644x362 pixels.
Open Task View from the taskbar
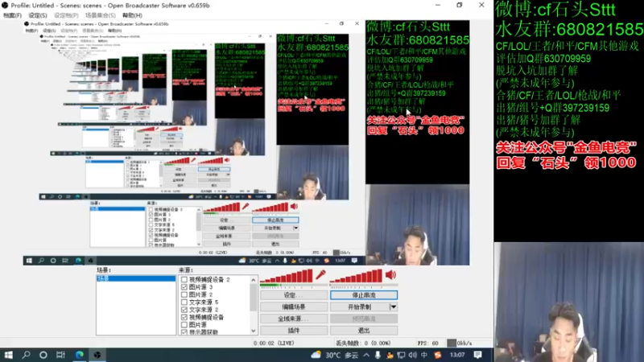coord(61,355)
